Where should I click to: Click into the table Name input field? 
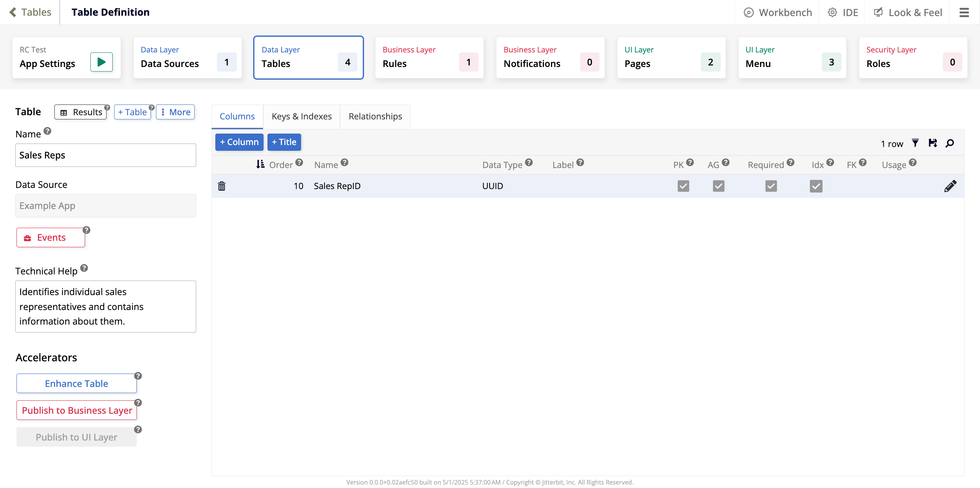click(x=105, y=155)
